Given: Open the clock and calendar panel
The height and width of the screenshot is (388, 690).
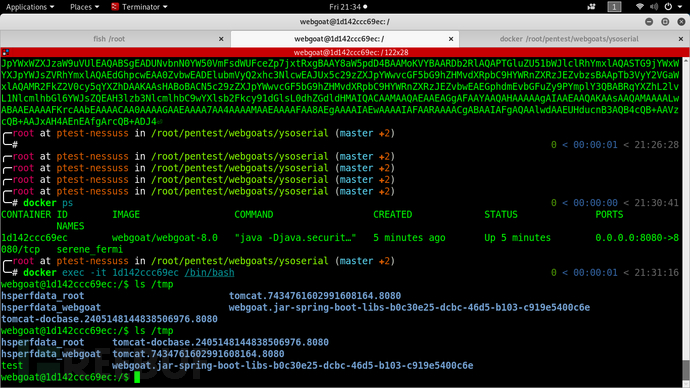Looking at the screenshot, I should (x=348, y=7).
